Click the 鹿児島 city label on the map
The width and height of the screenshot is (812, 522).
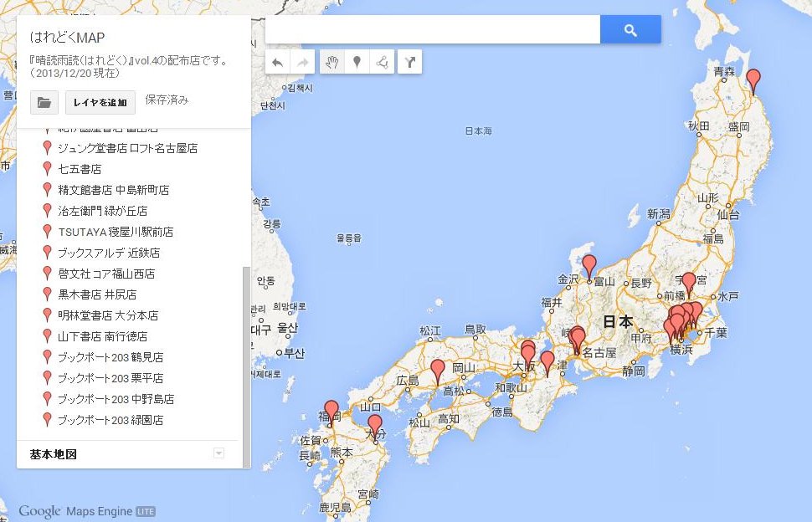click(335, 508)
